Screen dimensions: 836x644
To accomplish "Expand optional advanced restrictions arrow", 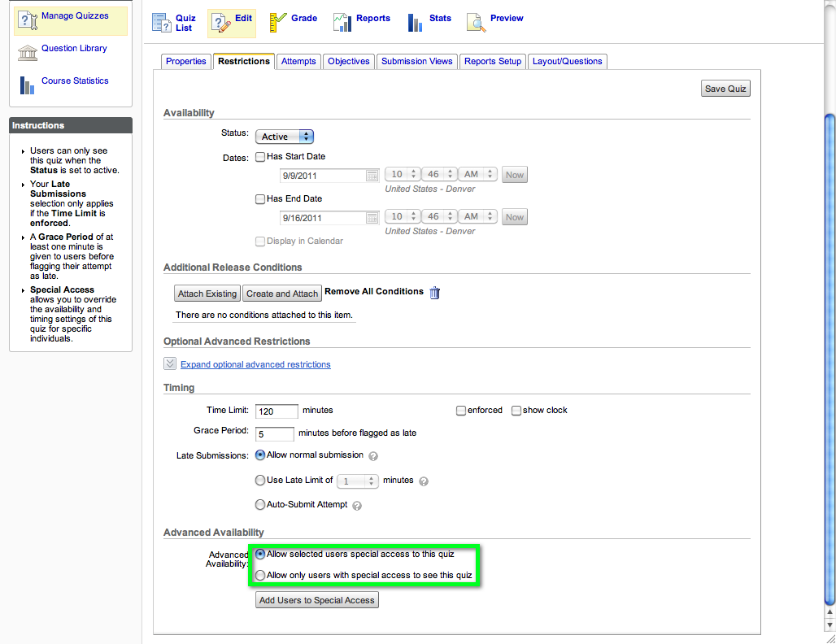I will point(169,363).
